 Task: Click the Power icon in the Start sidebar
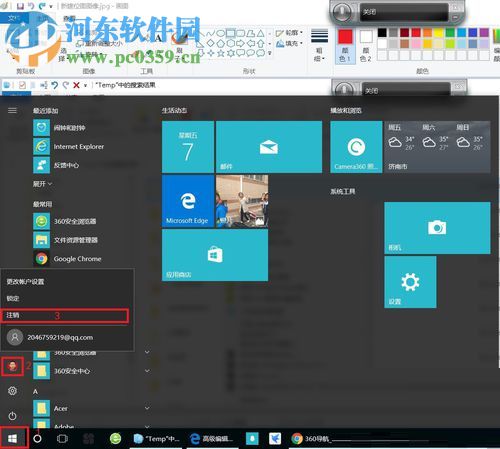tap(12, 416)
